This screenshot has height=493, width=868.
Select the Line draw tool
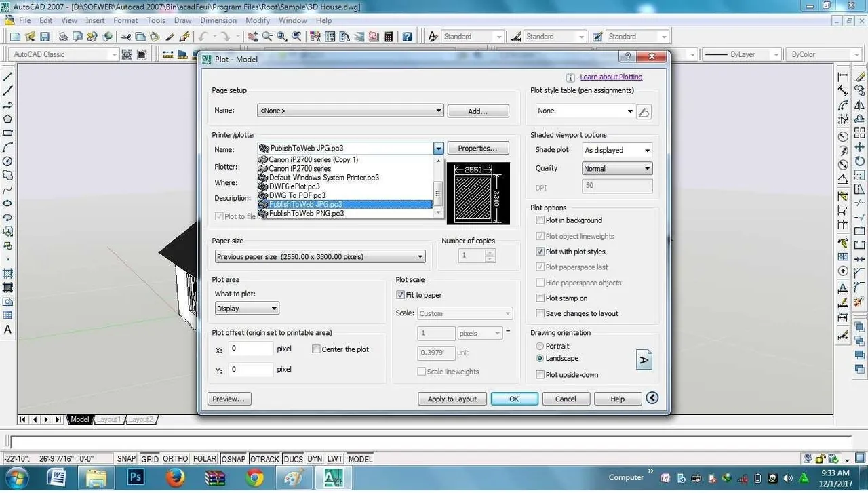pyautogui.click(x=8, y=77)
